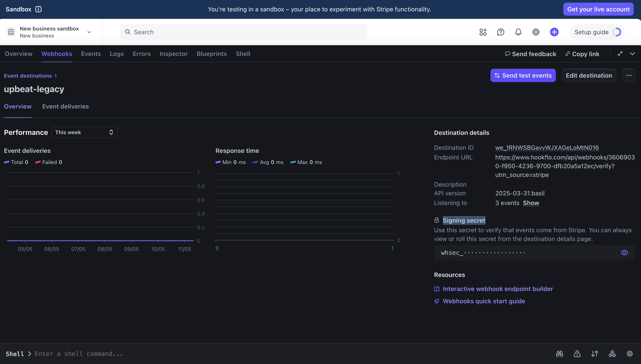Click the webhooks icon in the shell bar
Screen dimensions: 641x364
coord(612,354)
